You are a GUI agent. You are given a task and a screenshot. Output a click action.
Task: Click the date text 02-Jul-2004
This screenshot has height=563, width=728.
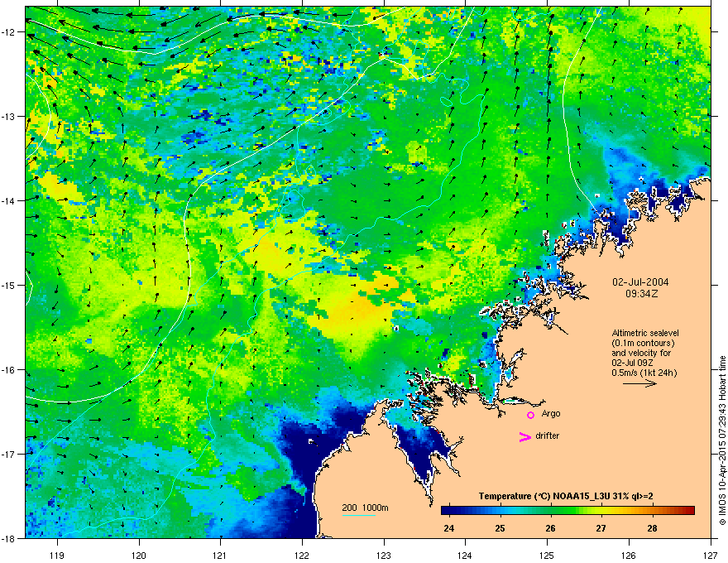coord(640,282)
